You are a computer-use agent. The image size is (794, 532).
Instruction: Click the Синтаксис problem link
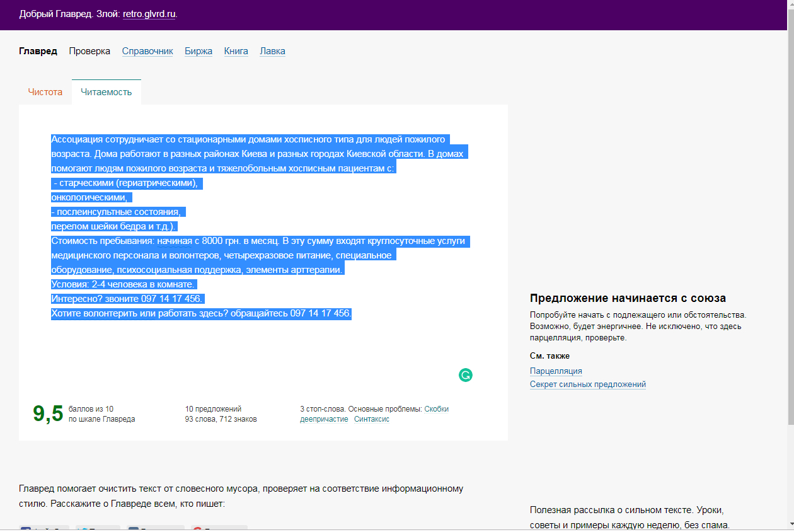(372, 419)
